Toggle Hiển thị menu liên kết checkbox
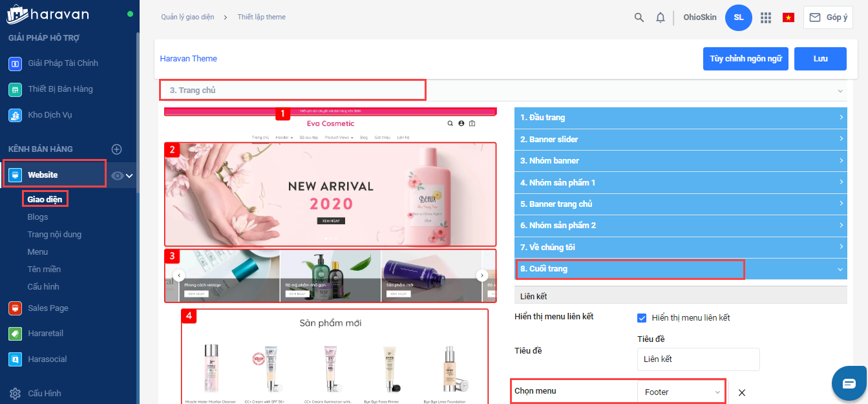The width and height of the screenshot is (868, 404). coord(642,317)
